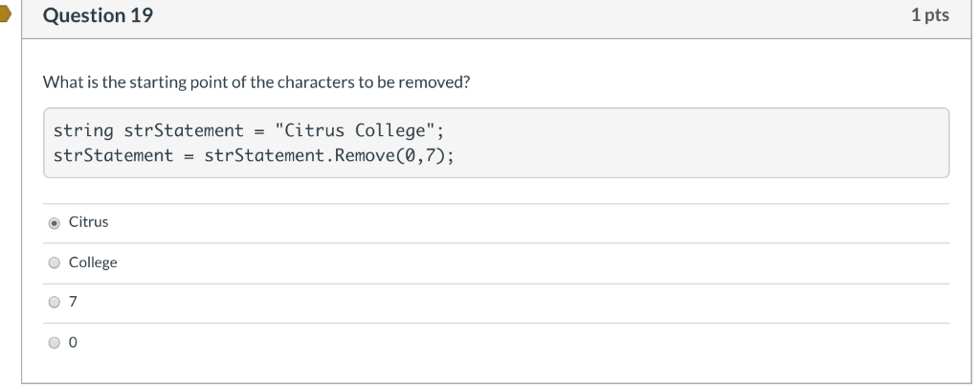This screenshot has height=388, width=980.
Task: Select the Citrus radio button
Action: (55, 223)
